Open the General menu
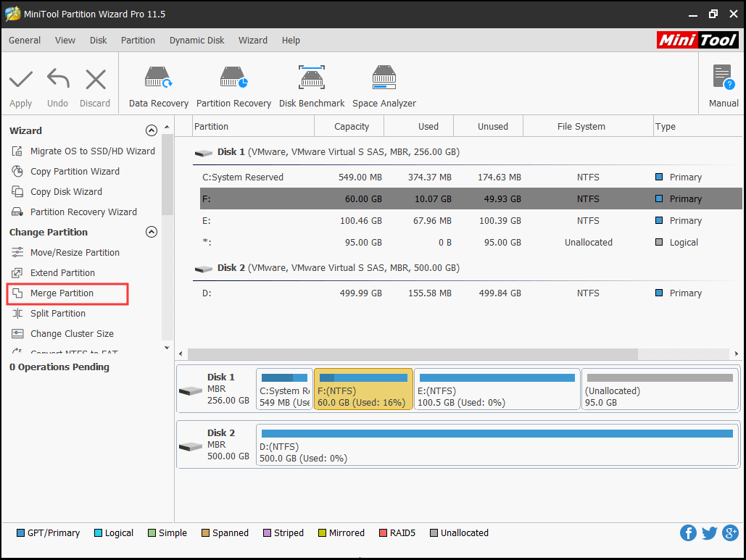 click(25, 41)
